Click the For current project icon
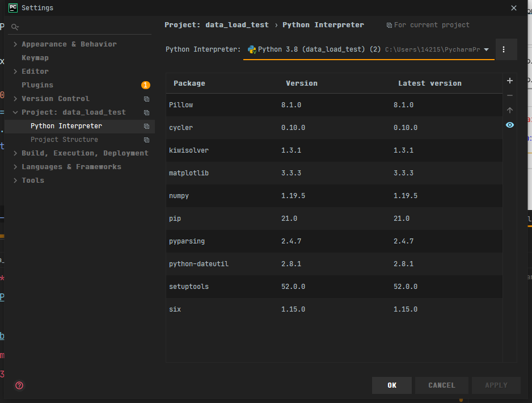This screenshot has width=532, height=403. click(x=389, y=25)
